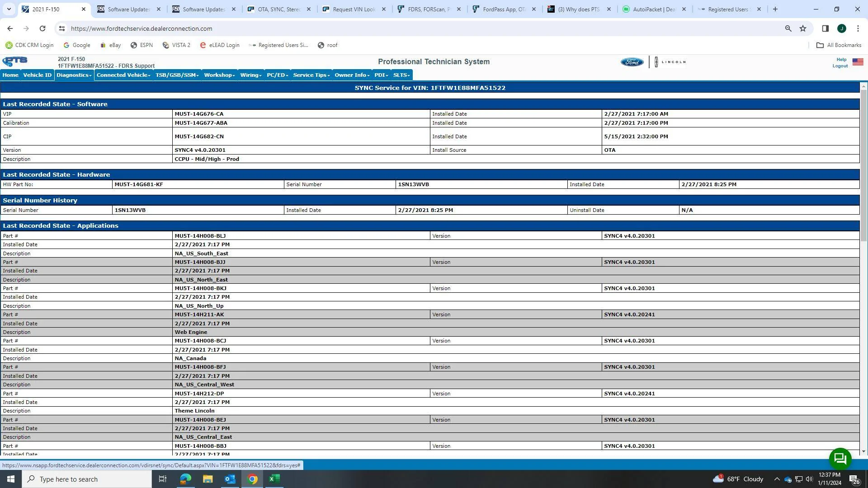Switch to the FordPass App tab

(x=503, y=9)
